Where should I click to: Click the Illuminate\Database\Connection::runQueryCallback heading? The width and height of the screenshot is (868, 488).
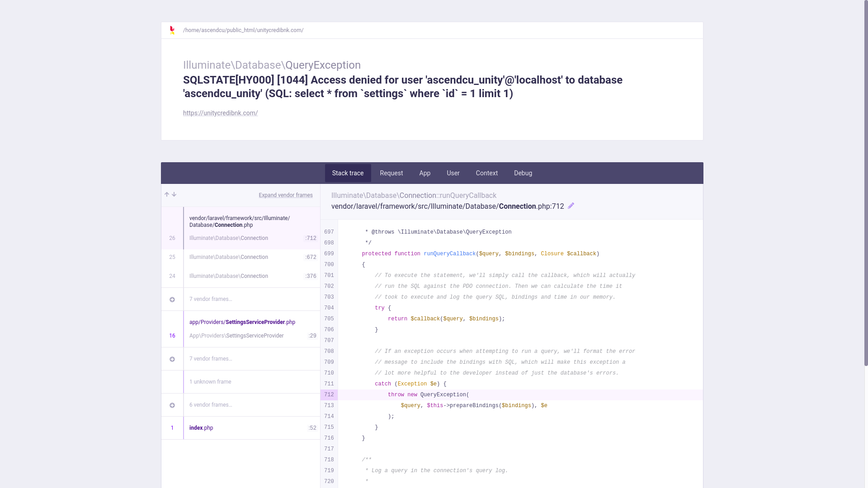414,196
